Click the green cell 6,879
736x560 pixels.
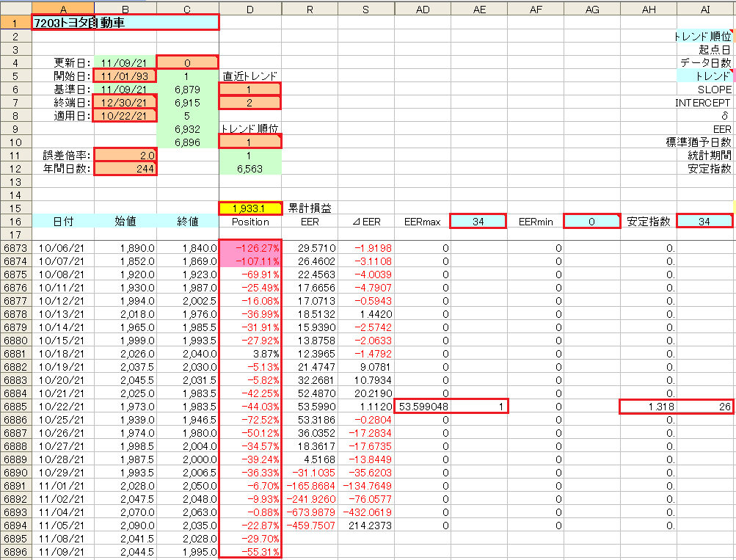[x=187, y=90]
